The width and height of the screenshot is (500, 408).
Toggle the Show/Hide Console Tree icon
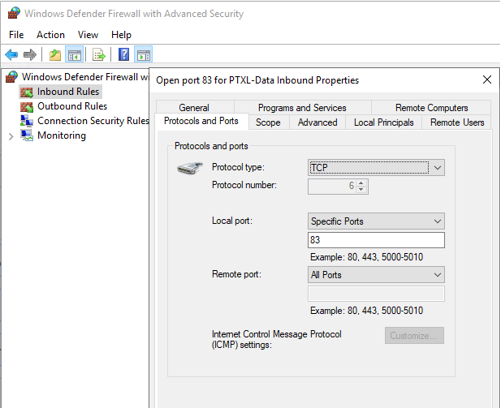pos(74,55)
